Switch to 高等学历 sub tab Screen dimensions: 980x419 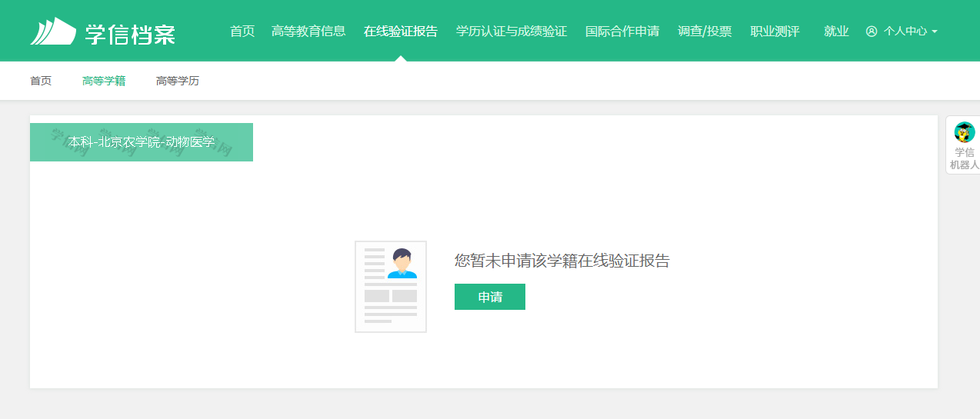[x=178, y=81]
